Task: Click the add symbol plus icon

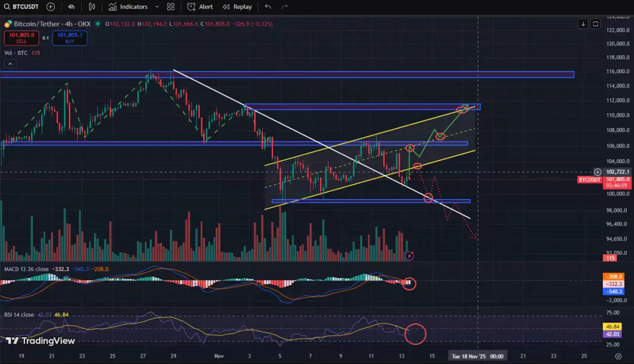Action: (x=50, y=7)
